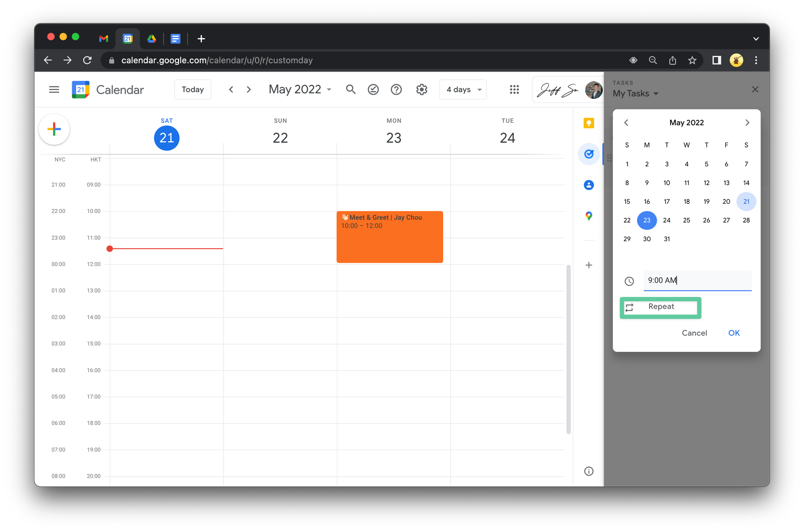Pick May 31 in mini calendar
This screenshot has width=804, height=532.
pyautogui.click(x=667, y=239)
